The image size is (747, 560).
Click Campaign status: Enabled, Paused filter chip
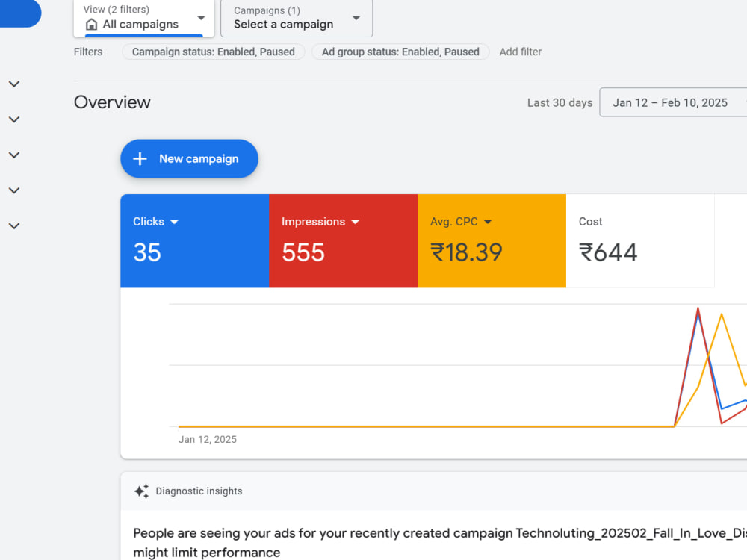[214, 52]
